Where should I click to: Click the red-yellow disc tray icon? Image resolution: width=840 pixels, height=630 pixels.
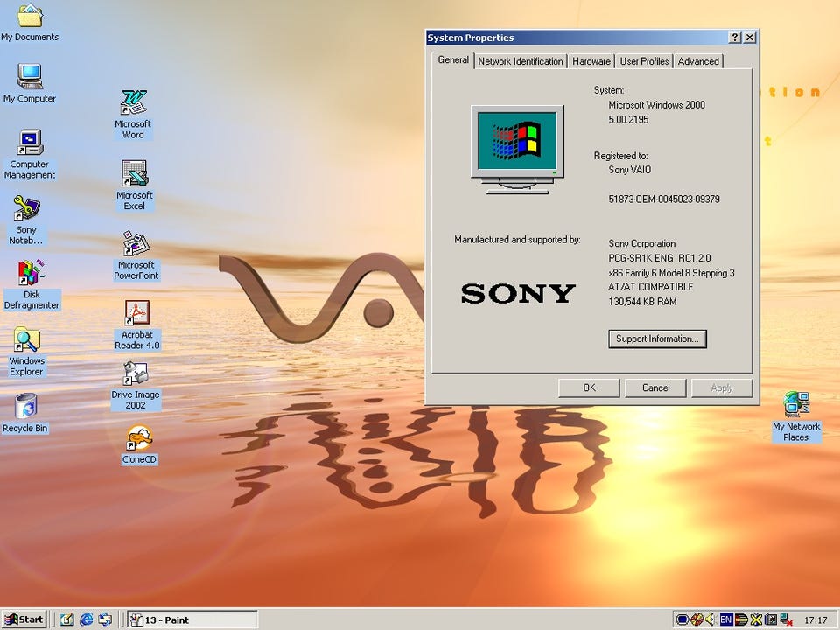click(x=696, y=619)
